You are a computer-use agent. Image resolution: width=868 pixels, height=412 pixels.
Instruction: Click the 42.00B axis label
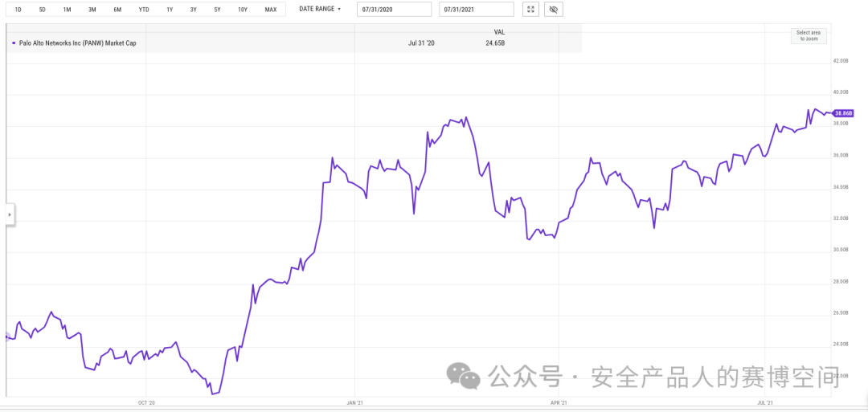(x=841, y=61)
